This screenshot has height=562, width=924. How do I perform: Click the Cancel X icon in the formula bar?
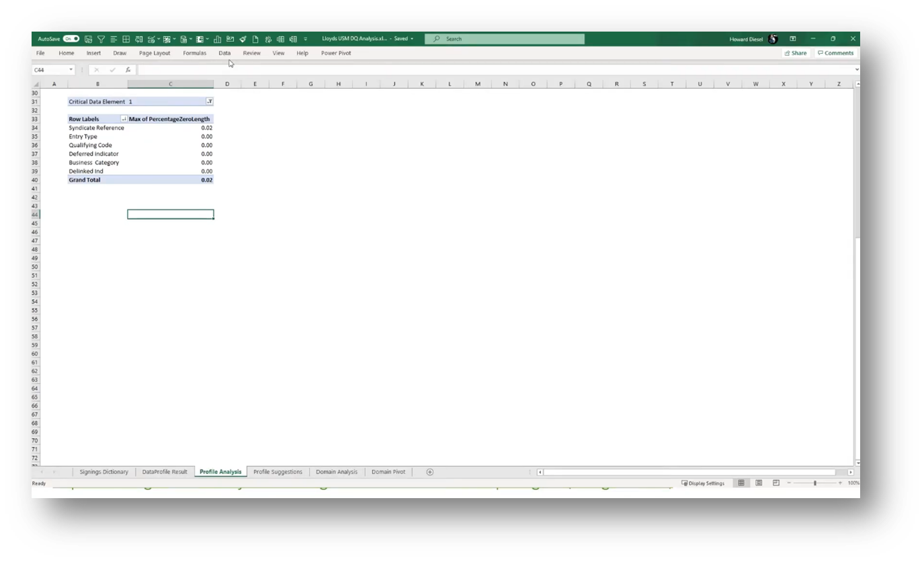(x=97, y=70)
